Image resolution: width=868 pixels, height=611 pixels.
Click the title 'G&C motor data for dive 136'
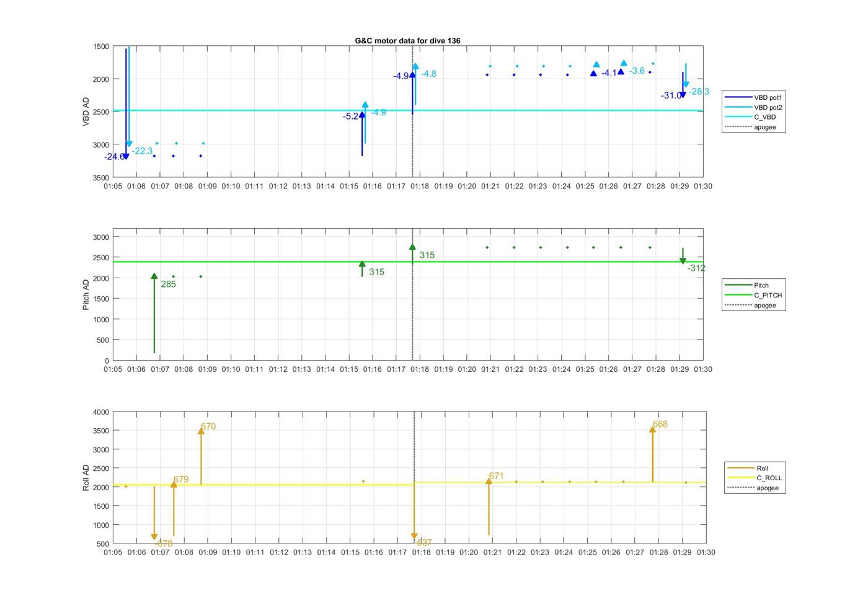pyautogui.click(x=407, y=40)
